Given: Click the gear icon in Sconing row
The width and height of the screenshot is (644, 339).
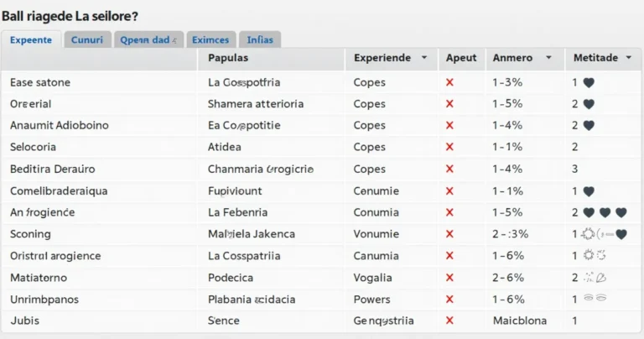Looking at the screenshot, I should point(589,234).
